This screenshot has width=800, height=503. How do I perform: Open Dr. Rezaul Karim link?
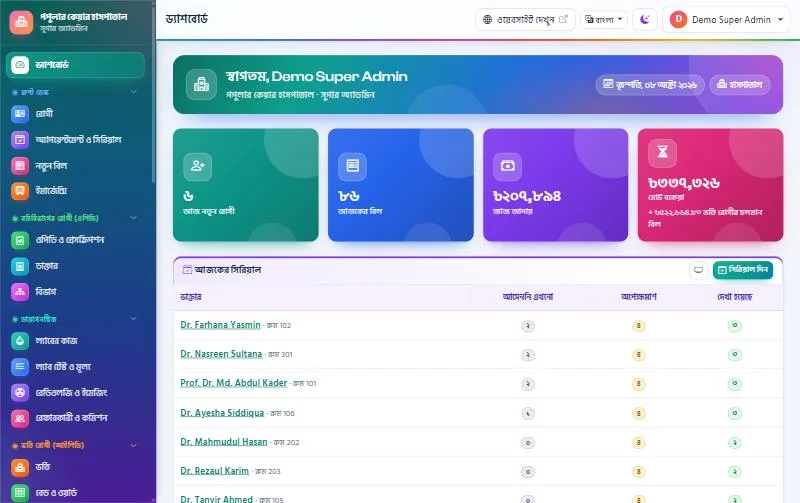click(214, 471)
